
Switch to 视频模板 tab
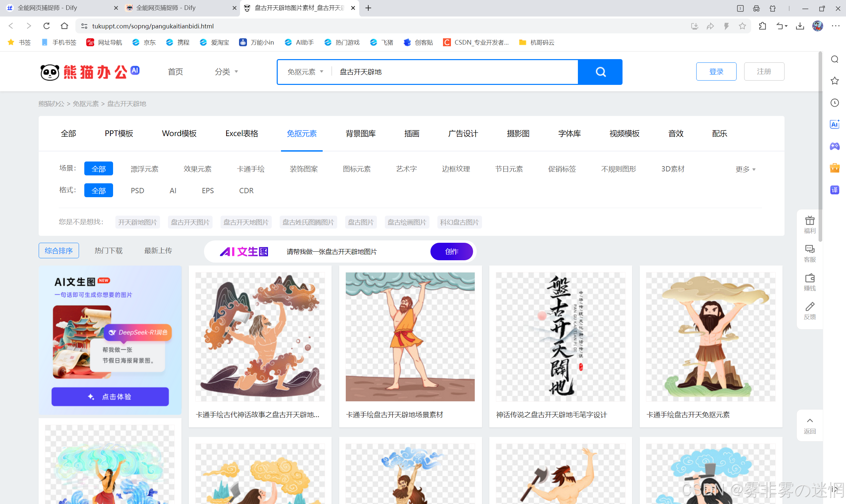point(624,133)
